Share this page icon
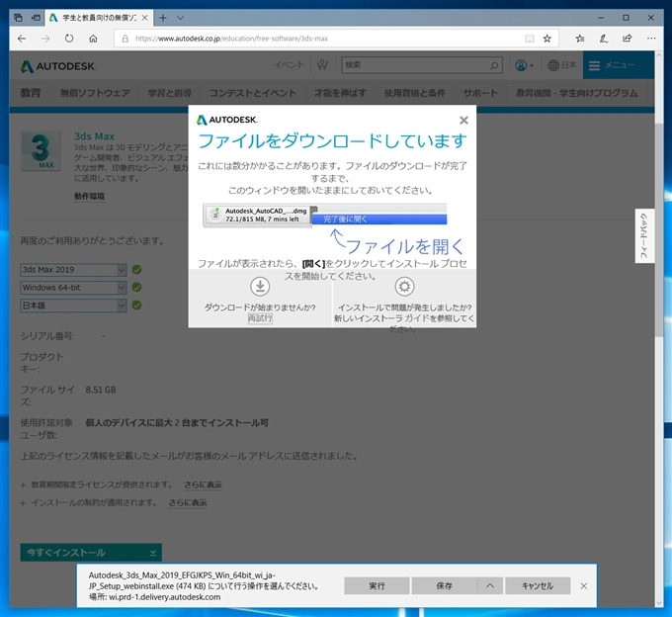Viewport: 672px width, 617px height. [x=627, y=39]
